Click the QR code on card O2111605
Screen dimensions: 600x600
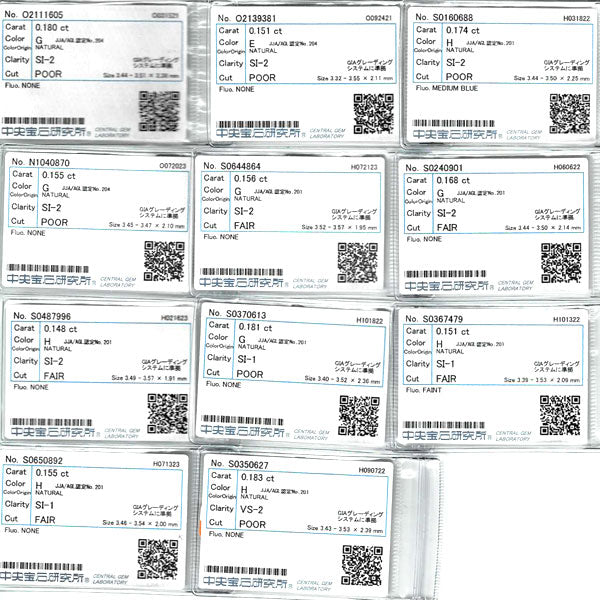coord(159,107)
